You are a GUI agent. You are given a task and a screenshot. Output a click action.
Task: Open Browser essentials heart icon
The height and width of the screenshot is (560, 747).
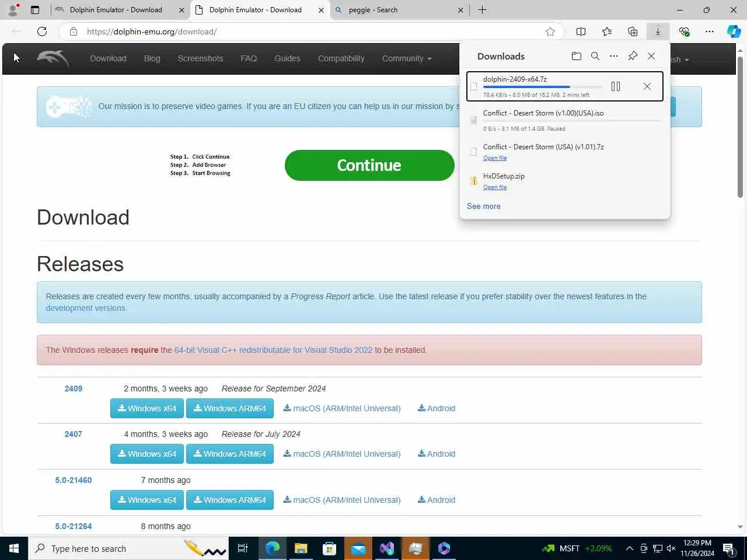click(684, 32)
